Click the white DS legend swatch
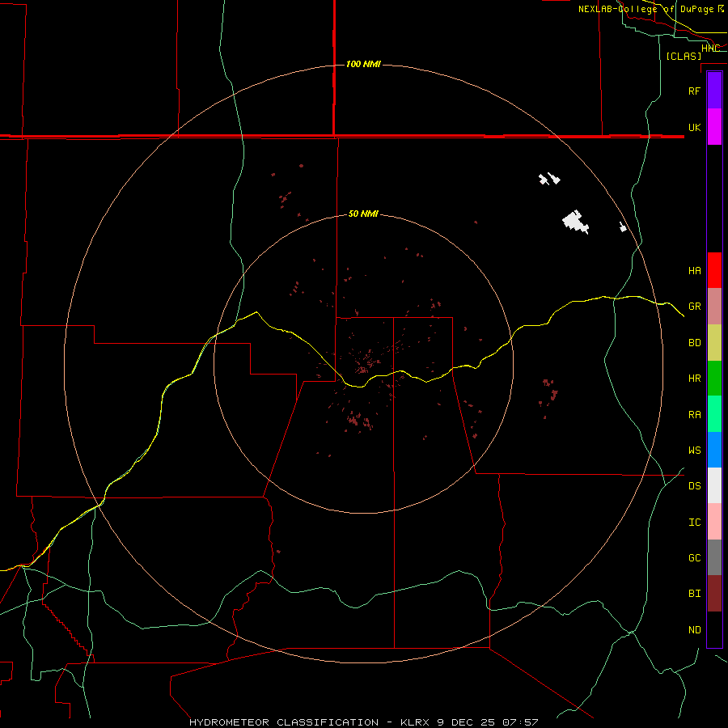This screenshot has height=728, width=728. (x=714, y=485)
